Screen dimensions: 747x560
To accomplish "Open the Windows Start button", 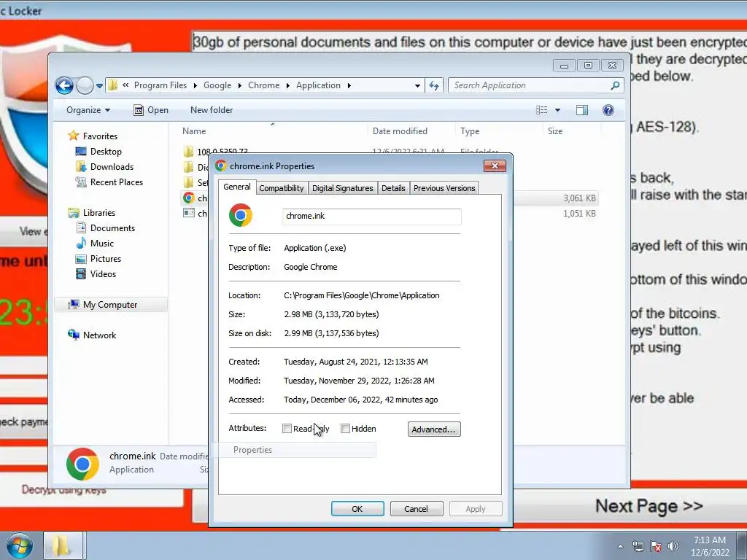I will pyautogui.click(x=19, y=545).
